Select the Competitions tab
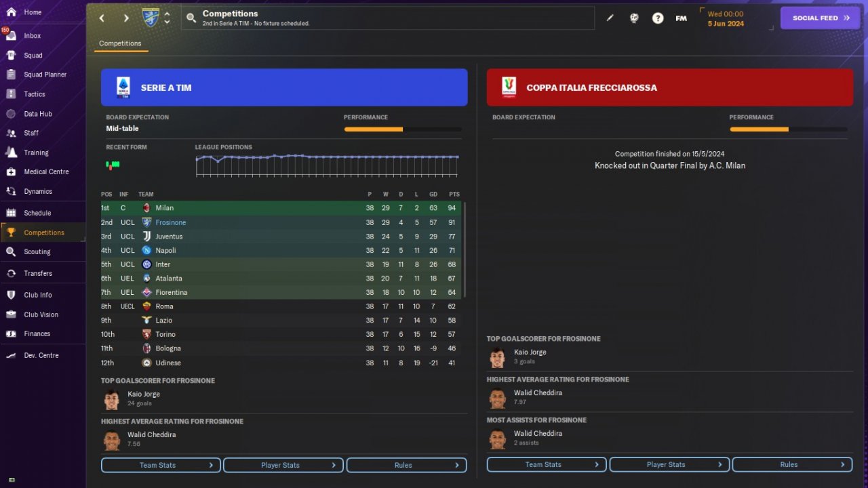Viewport: 868px width, 488px height. [120, 43]
